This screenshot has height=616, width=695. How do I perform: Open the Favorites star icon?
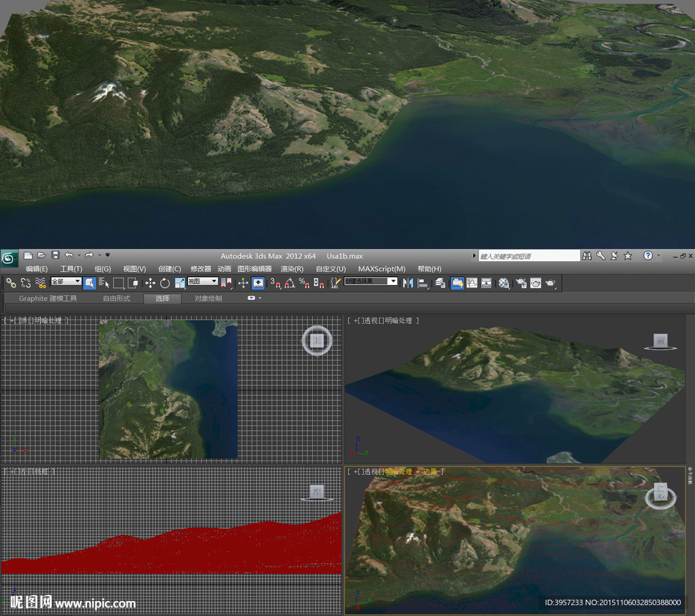(x=628, y=256)
